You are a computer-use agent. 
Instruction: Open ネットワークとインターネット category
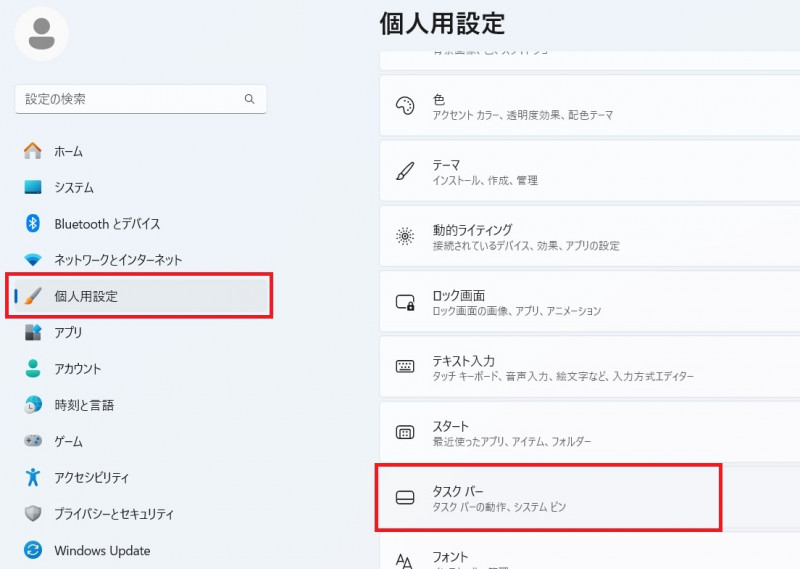(141, 260)
